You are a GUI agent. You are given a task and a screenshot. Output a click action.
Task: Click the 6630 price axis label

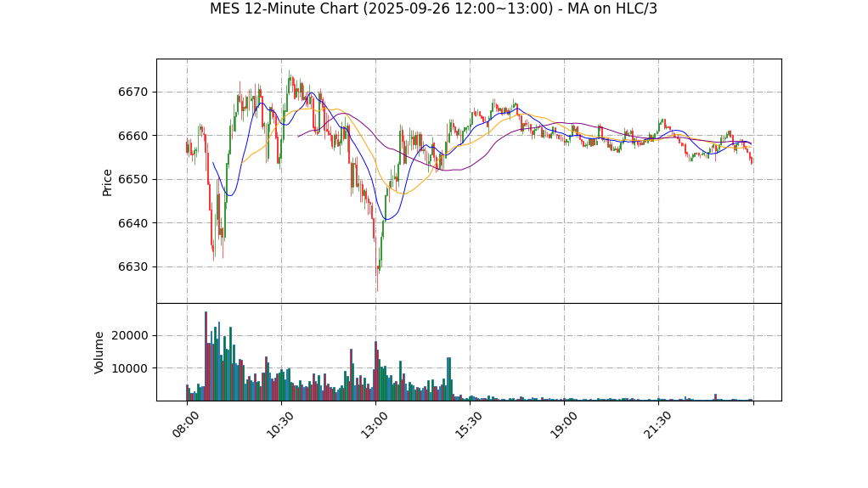tap(133, 266)
